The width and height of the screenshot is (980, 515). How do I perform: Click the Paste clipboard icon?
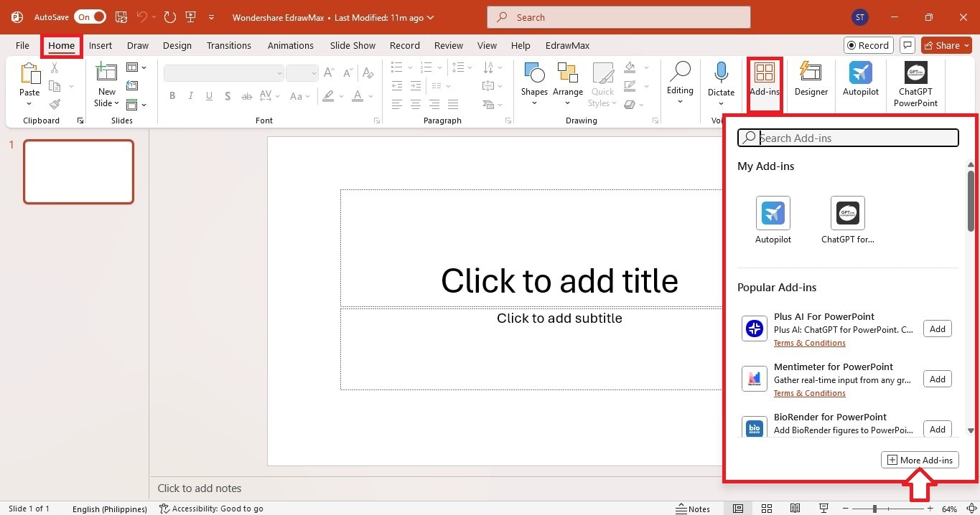click(29, 75)
